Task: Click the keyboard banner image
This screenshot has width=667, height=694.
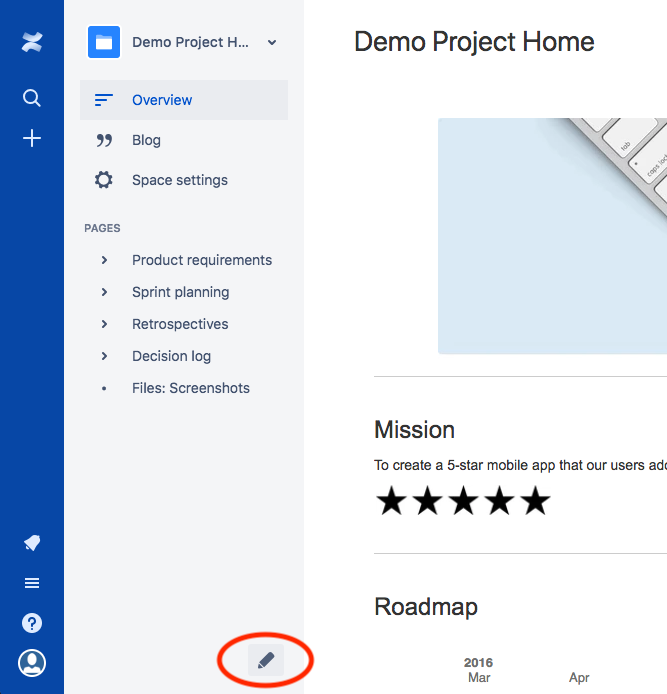Action: coord(552,236)
